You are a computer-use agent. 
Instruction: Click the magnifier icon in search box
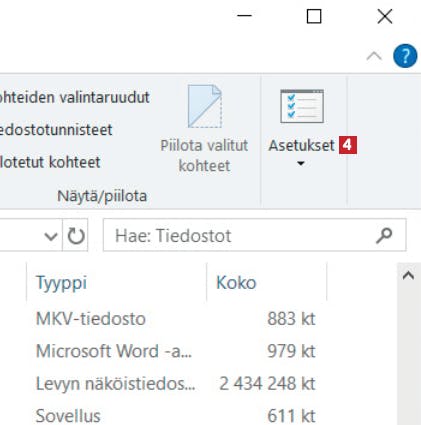384,235
